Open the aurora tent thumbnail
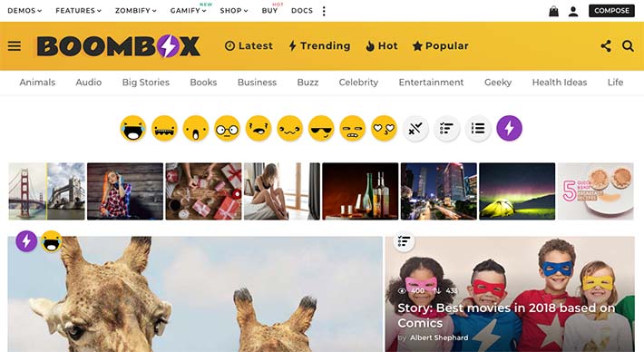 click(517, 191)
